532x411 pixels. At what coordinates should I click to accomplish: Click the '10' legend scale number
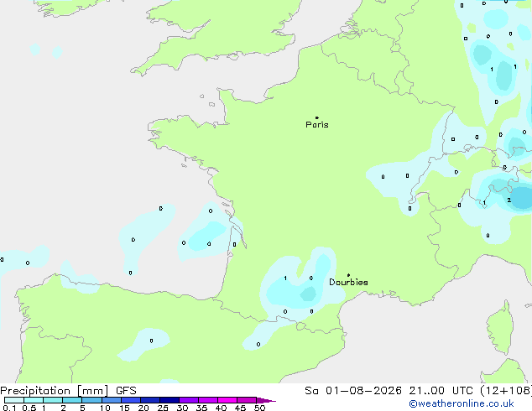tap(105, 408)
